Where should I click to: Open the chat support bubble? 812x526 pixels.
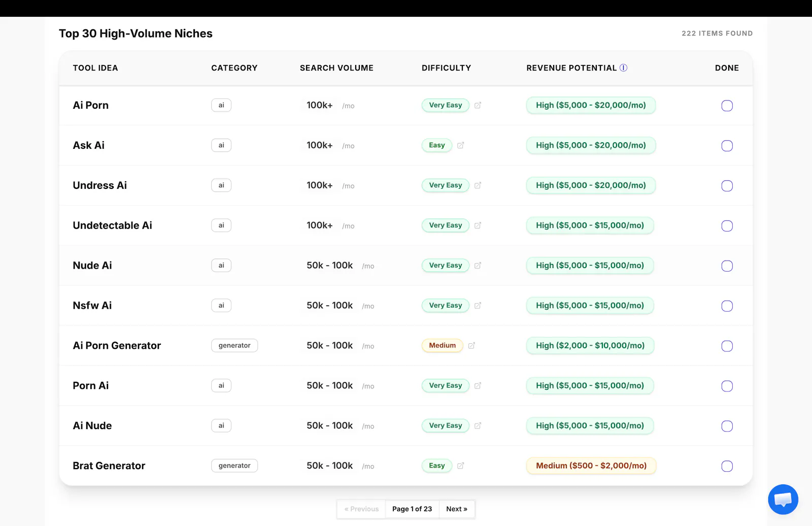[783, 500]
